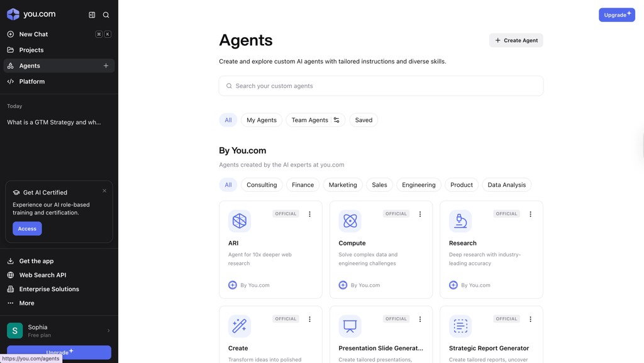
Task: Click the Web Search API globe icon
Action: 11,275
